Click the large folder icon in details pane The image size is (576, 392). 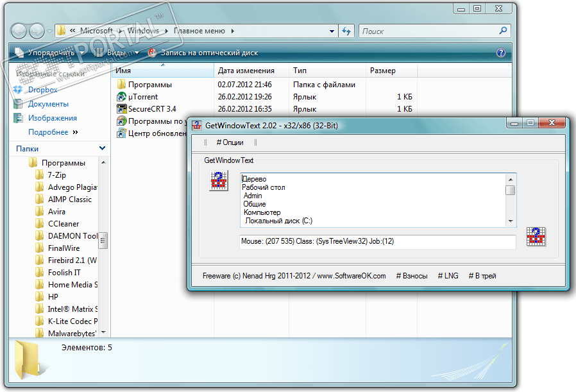[29, 360]
